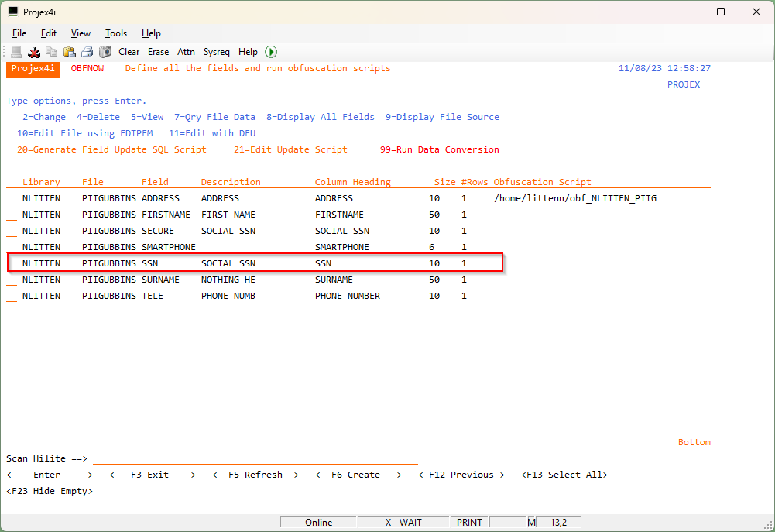Click the green play arrow icon
The image size is (775, 532).
[x=271, y=52]
